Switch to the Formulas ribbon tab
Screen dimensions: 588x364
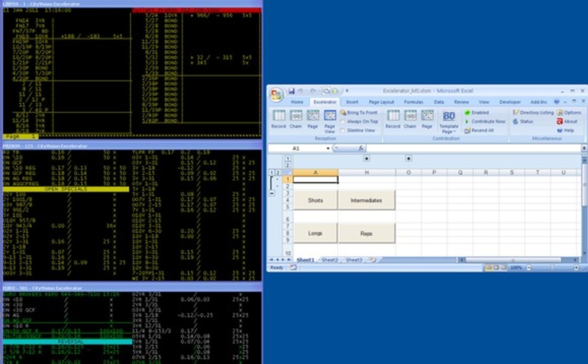[x=414, y=101]
